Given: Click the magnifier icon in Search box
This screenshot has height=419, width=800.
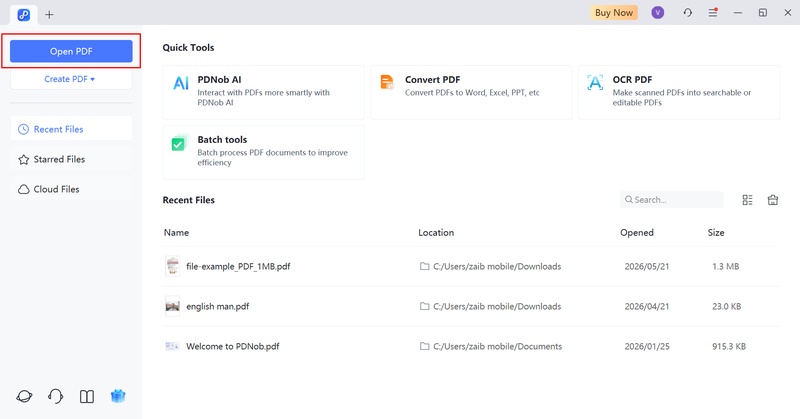Looking at the screenshot, I should coord(629,200).
